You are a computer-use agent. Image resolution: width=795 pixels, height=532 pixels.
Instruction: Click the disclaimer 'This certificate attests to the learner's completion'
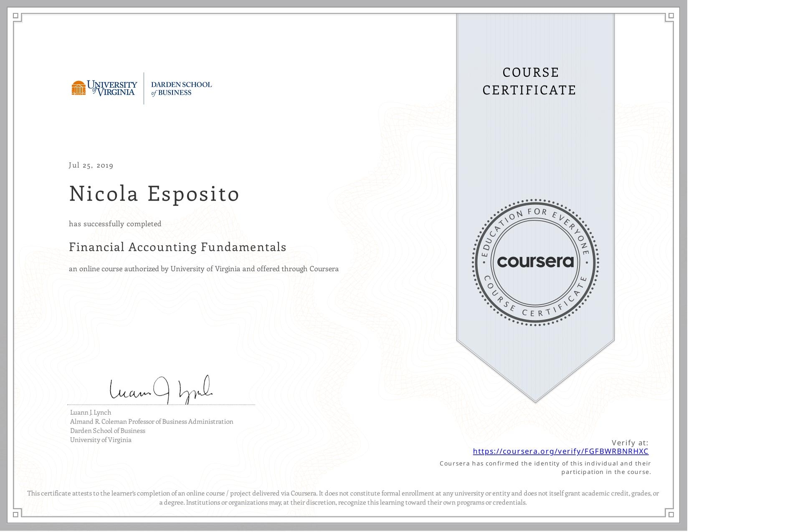343,498
